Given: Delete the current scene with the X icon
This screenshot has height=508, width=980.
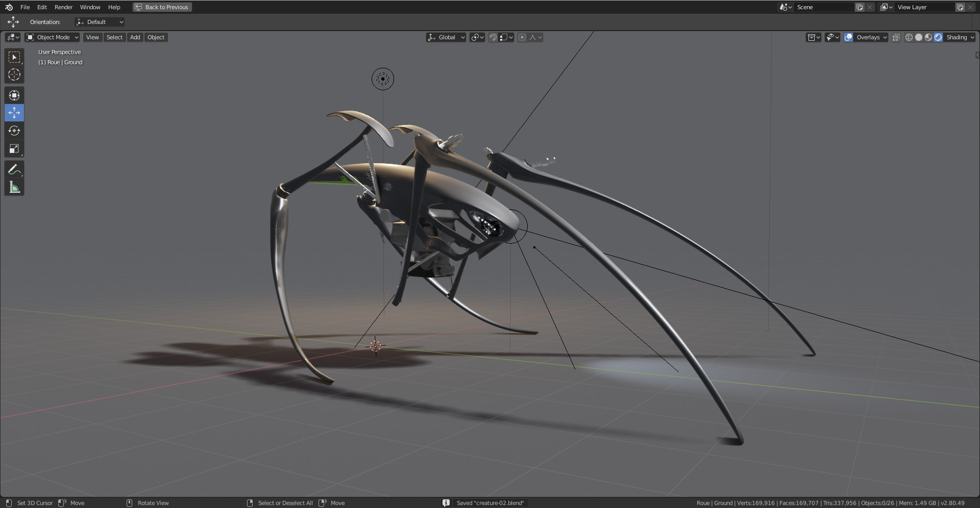Looking at the screenshot, I should [870, 7].
